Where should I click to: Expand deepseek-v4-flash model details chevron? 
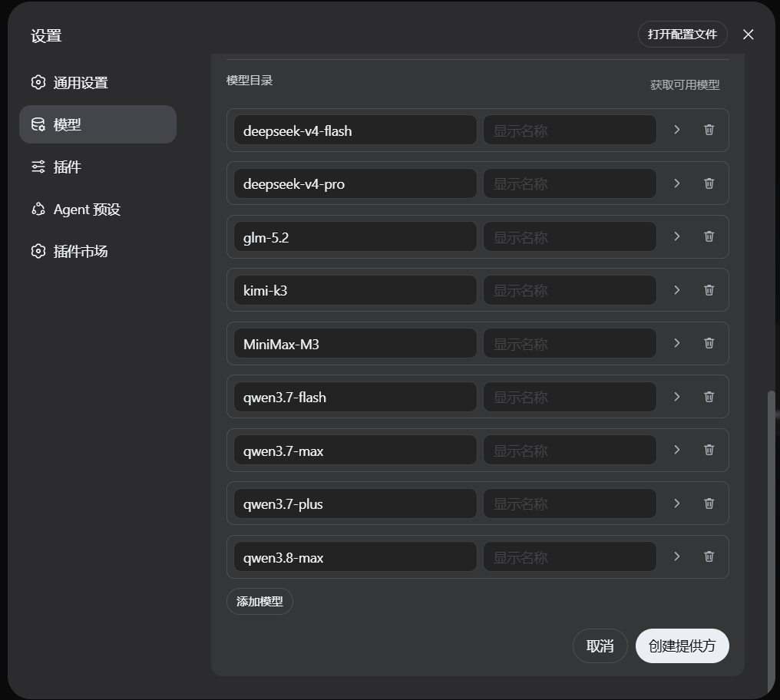click(x=676, y=130)
